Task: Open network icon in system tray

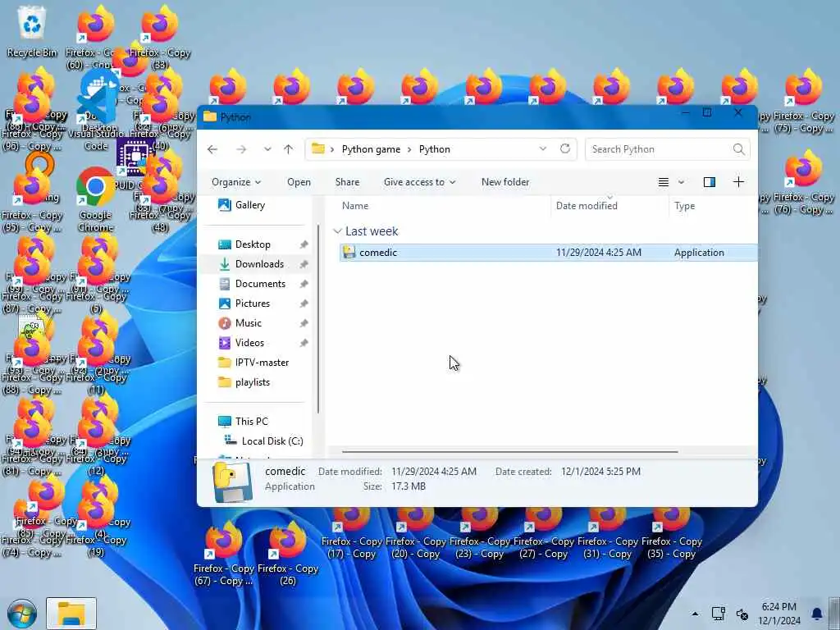Action: click(718, 614)
